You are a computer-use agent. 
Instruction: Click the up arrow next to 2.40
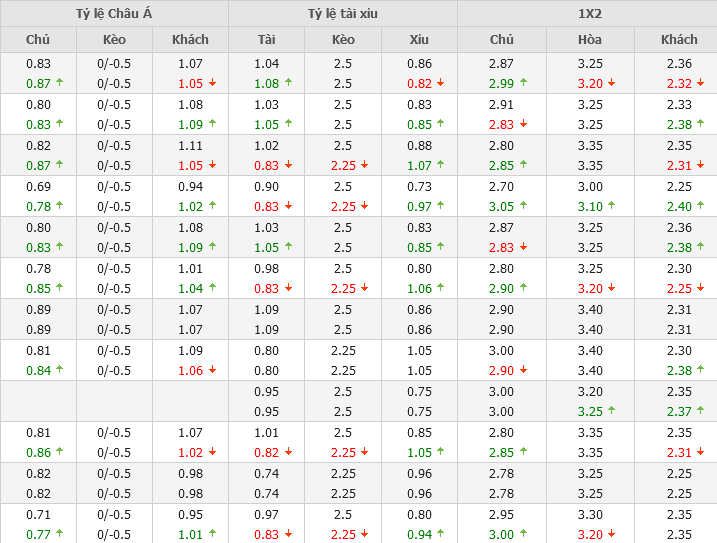click(703, 206)
